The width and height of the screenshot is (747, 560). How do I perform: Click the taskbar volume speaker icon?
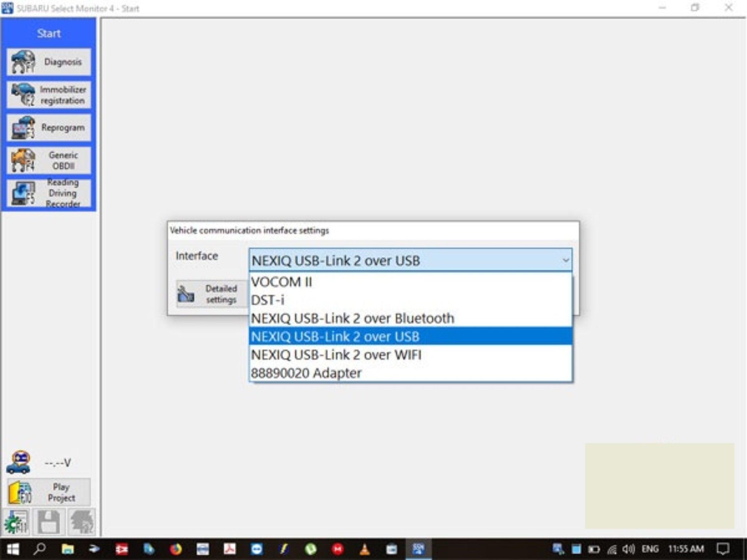(628, 549)
